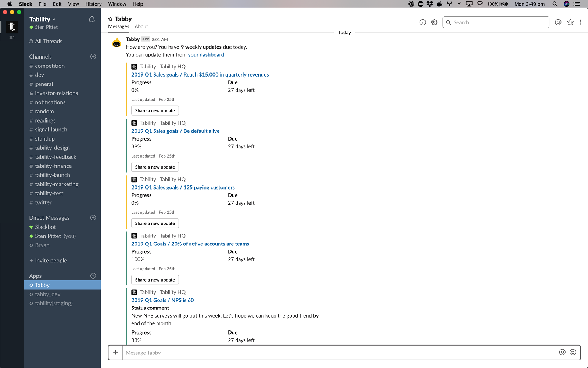The image size is (588, 368).
Task: Switch to the Messages tab
Action: pos(119,26)
